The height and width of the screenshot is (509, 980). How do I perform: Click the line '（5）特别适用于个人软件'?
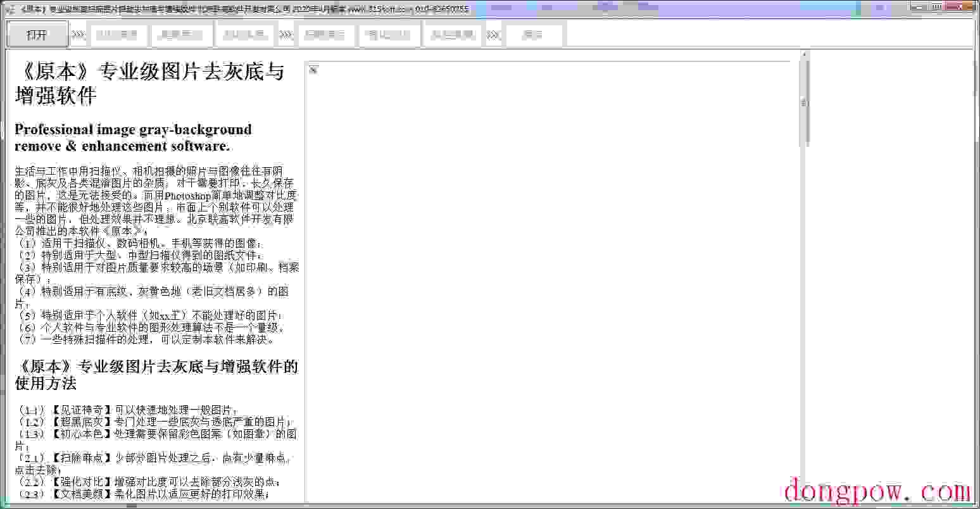pyautogui.click(x=149, y=315)
